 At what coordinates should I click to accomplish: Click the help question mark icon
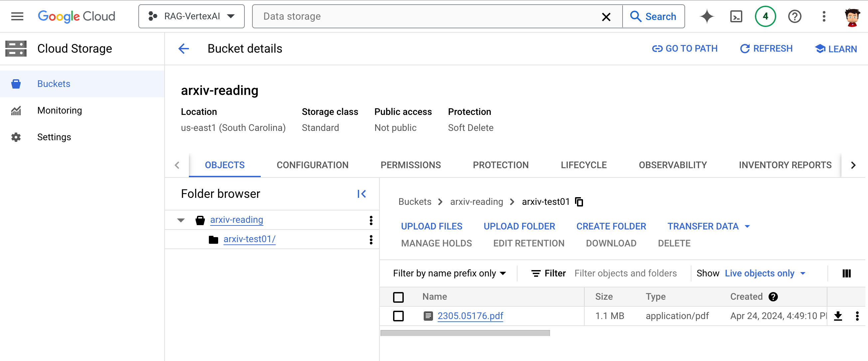coord(795,16)
